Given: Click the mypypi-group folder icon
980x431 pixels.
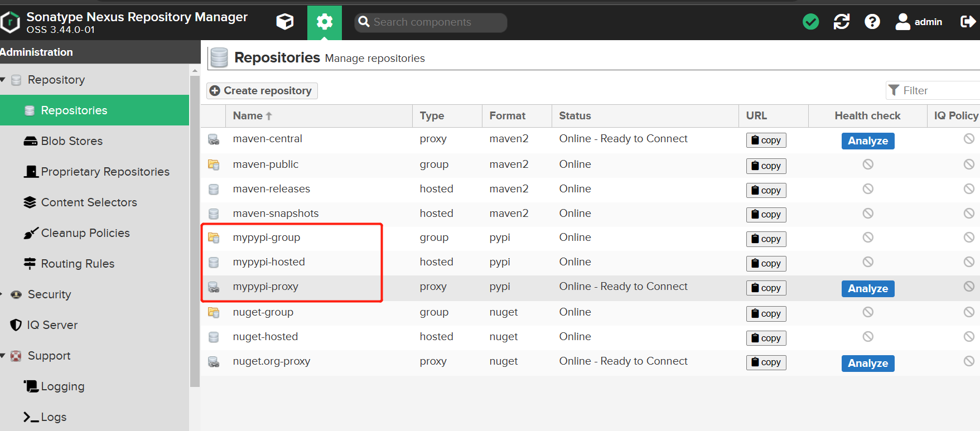Looking at the screenshot, I should coord(214,238).
